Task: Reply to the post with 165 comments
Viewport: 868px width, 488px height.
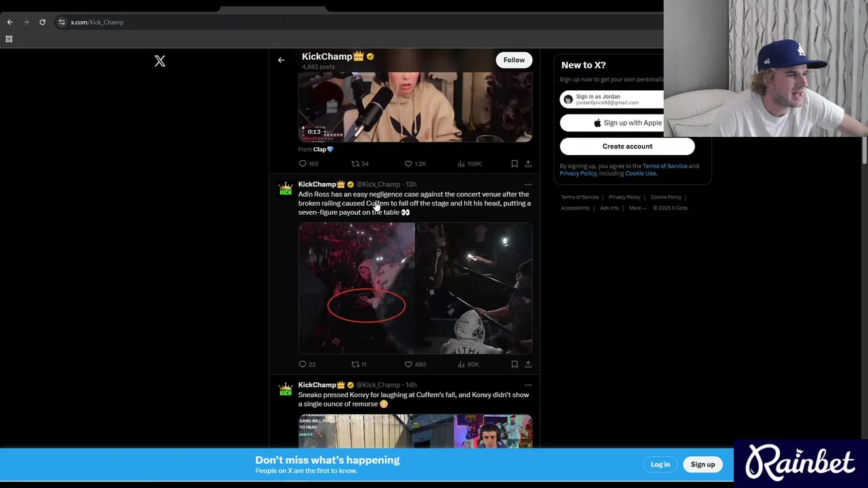Action: tap(309, 163)
